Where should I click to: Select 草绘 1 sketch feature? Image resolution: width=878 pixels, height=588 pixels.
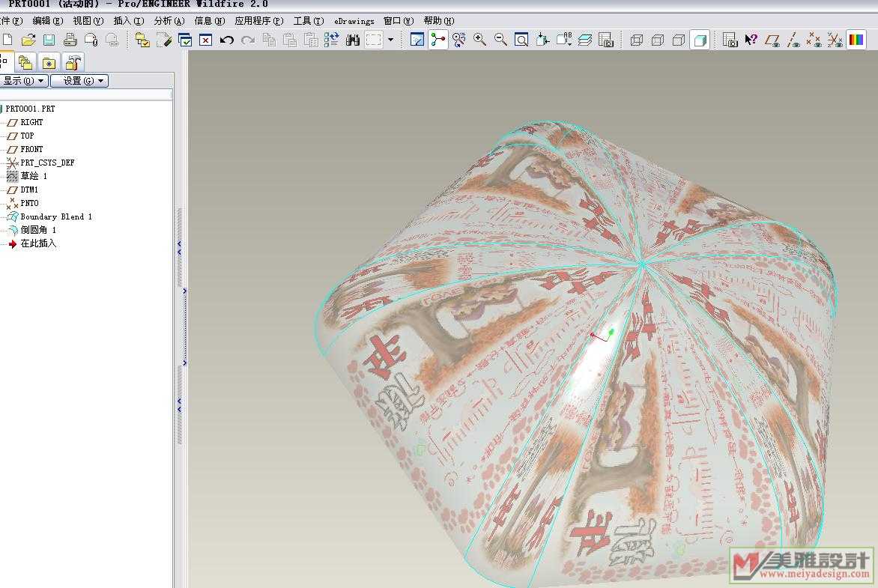tap(34, 176)
